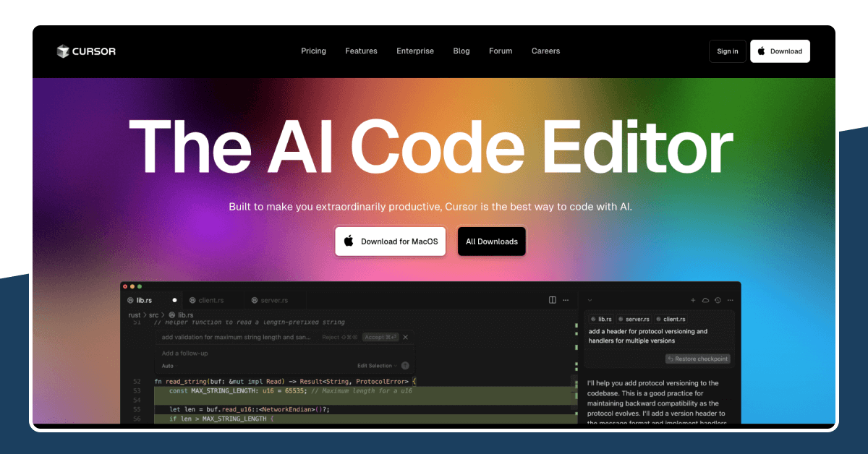868x454 pixels.
Task: Click the green maximize dot of editor window
Action: coord(140,287)
